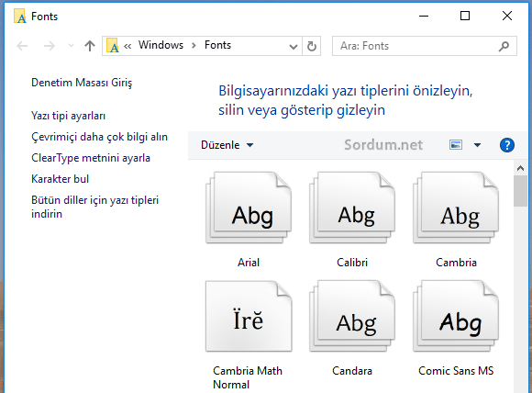Open Yazı tipi ayarları

pos(68,116)
